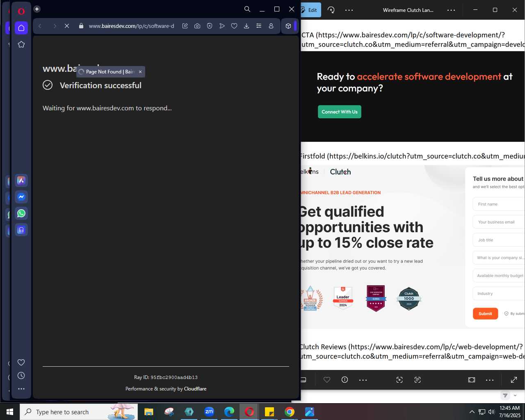This screenshot has height=420, width=525.
Task: Open the extensions cube icon
Action: tap(288, 26)
